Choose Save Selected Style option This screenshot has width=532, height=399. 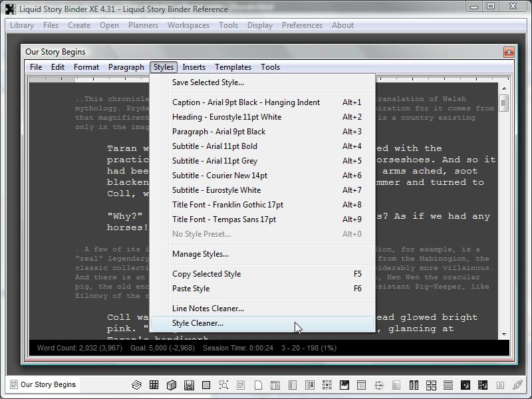(207, 82)
